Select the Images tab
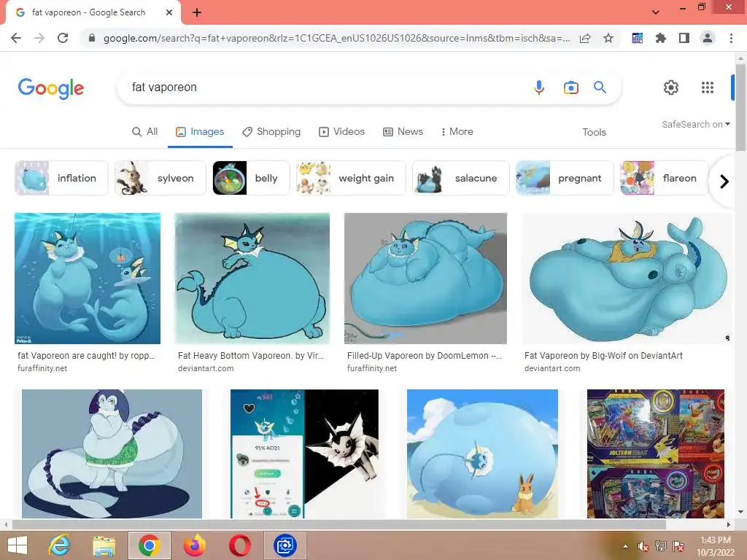 tap(200, 131)
